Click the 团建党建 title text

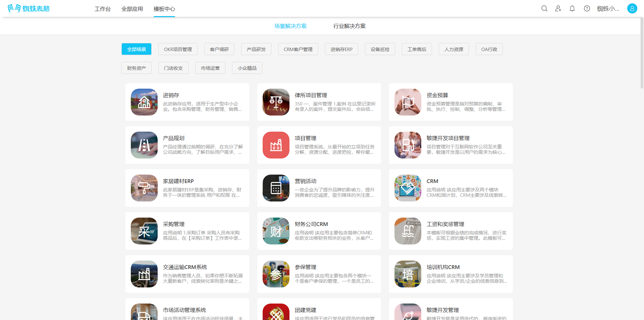[306, 310]
